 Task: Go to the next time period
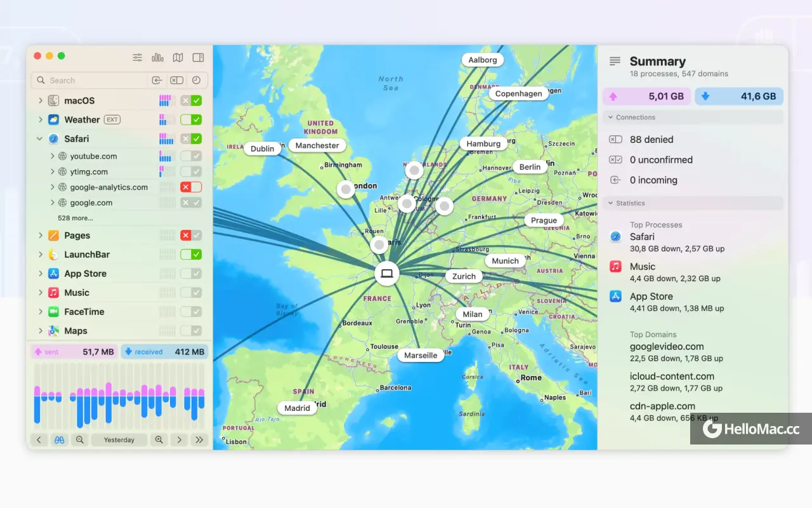point(180,439)
